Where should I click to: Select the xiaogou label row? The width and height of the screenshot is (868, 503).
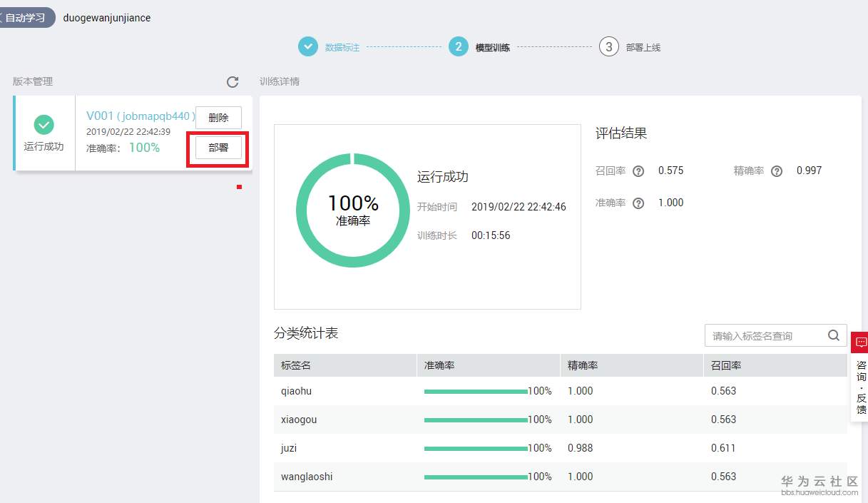[561, 420]
